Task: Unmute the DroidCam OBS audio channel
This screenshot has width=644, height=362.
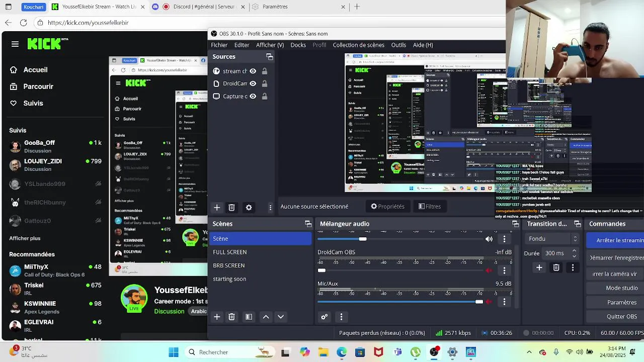Action: click(489, 270)
